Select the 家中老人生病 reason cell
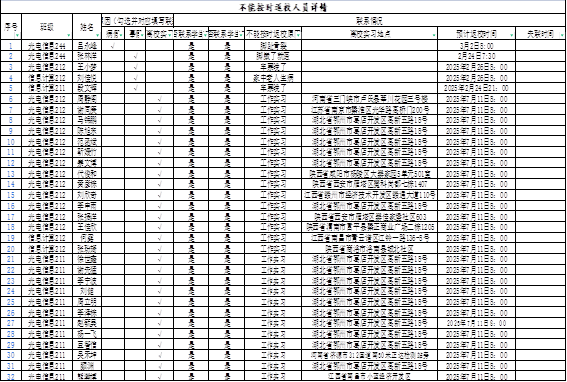This screenshot has height=382, width=567. tap(273, 77)
